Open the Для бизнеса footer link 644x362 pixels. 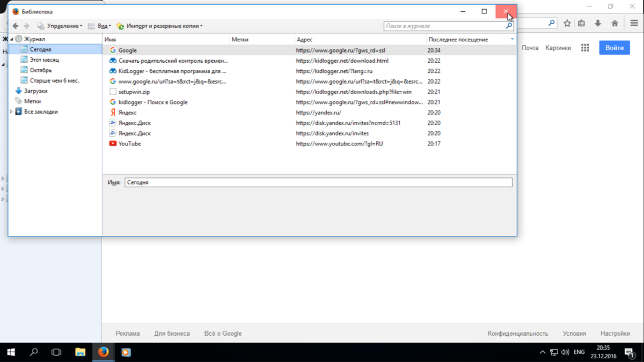(x=172, y=334)
